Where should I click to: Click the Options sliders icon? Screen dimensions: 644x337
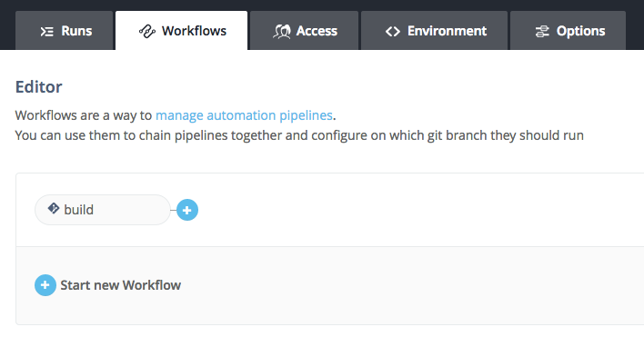pos(542,31)
